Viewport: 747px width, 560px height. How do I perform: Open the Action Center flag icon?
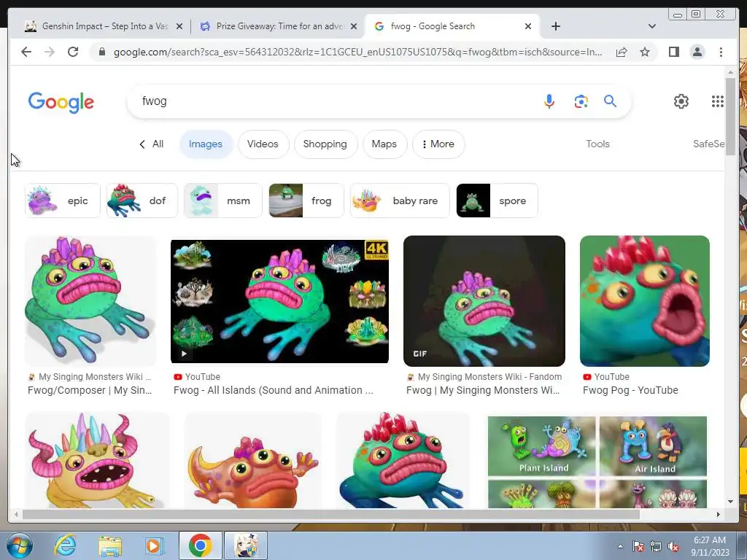638,547
